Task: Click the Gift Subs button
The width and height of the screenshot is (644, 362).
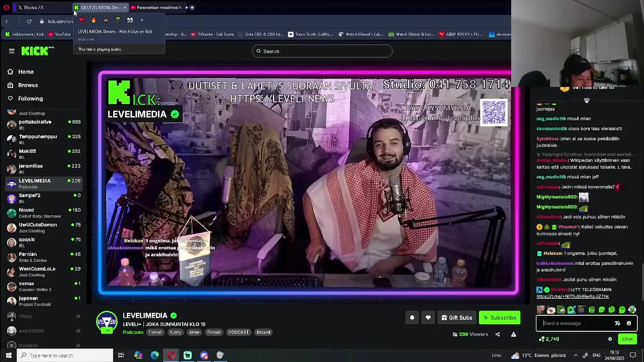Action: tap(457, 318)
